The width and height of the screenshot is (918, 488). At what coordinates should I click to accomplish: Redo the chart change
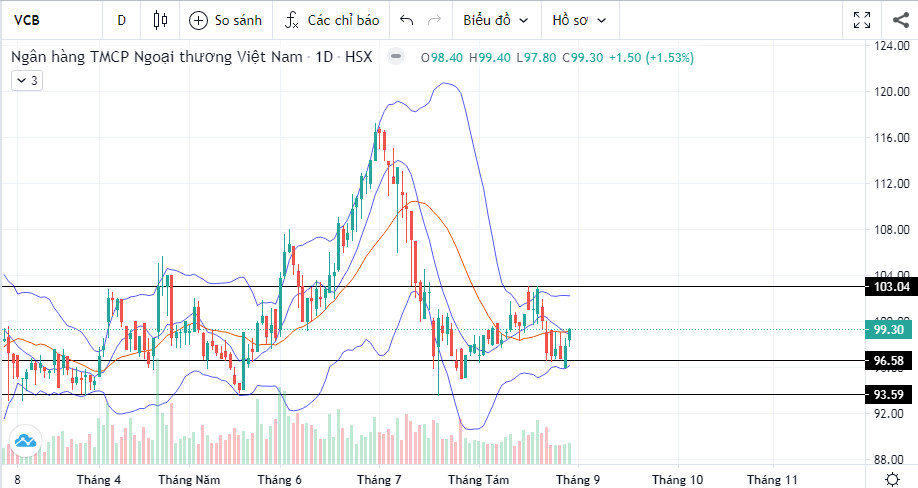pos(434,20)
